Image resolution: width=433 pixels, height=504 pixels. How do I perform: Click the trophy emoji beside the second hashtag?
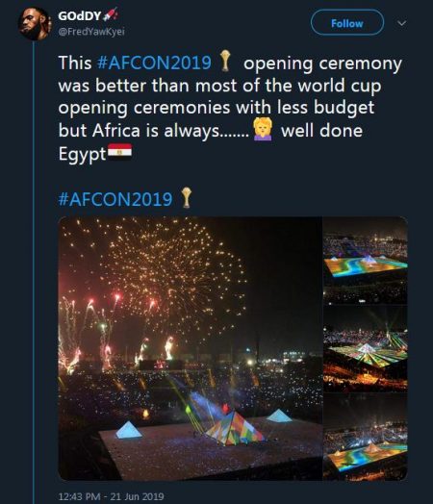187,197
